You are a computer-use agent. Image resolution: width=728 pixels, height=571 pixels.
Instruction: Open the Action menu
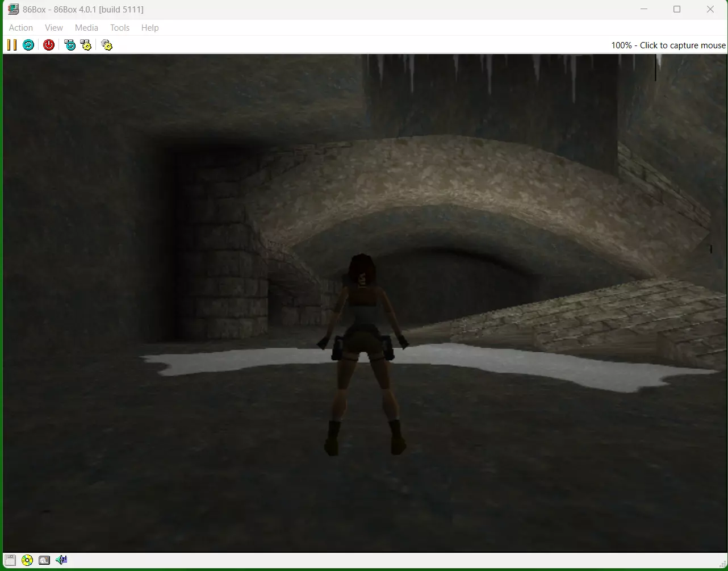pos(21,28)
